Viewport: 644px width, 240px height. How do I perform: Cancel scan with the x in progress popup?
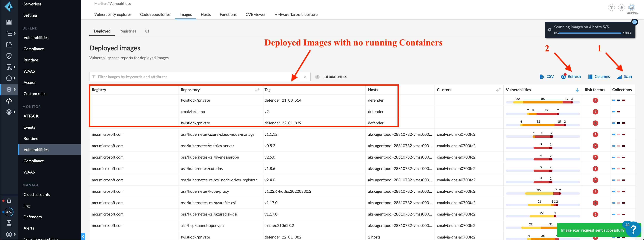tap(549, 30)
